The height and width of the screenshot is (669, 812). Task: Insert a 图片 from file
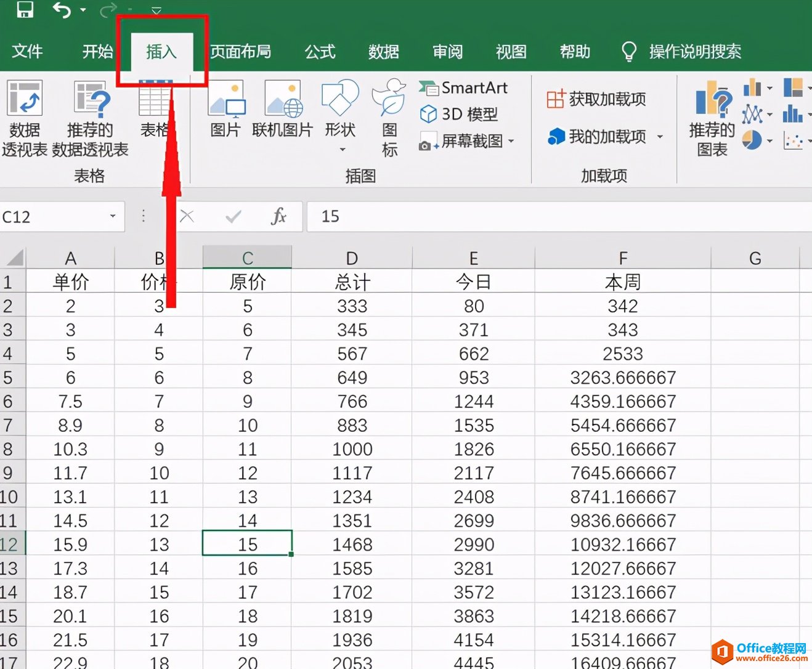point(225,110)
